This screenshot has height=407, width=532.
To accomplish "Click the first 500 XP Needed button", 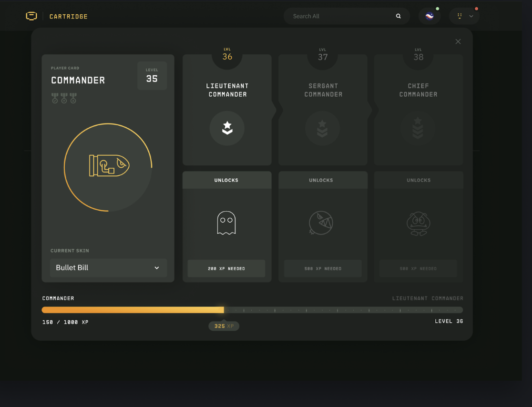I will (323, 269).
